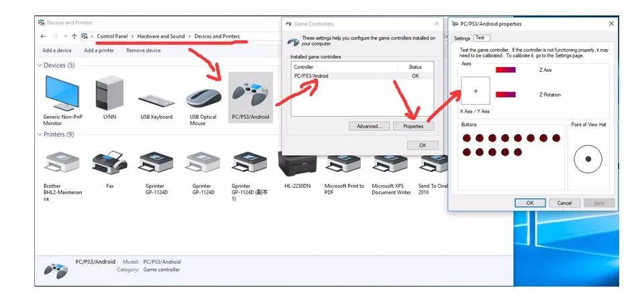This screenshot has width=644, height=298.
Task: Click Devices and Printers in the breadcrumb
Action: [217, 36]
